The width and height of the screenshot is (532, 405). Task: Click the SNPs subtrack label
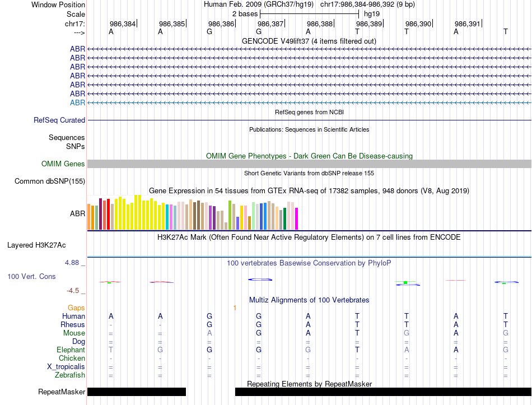(x=76, y=146)
